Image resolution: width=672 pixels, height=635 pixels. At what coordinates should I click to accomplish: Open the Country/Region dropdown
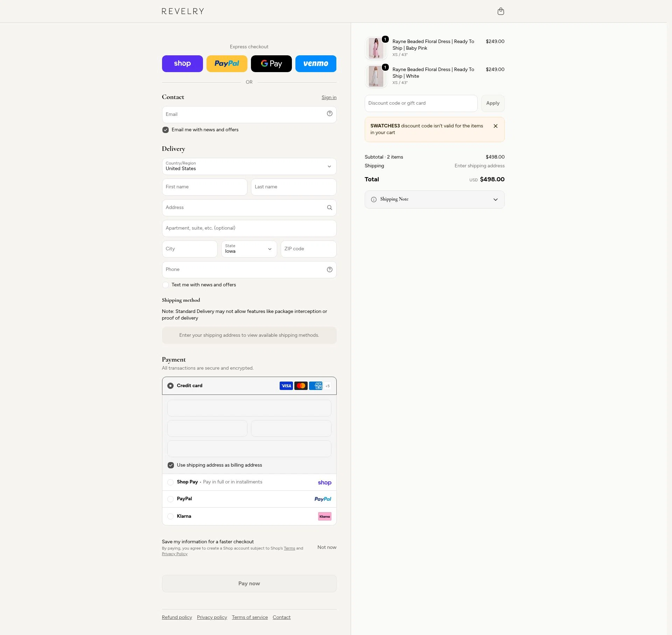coord(249,167)
